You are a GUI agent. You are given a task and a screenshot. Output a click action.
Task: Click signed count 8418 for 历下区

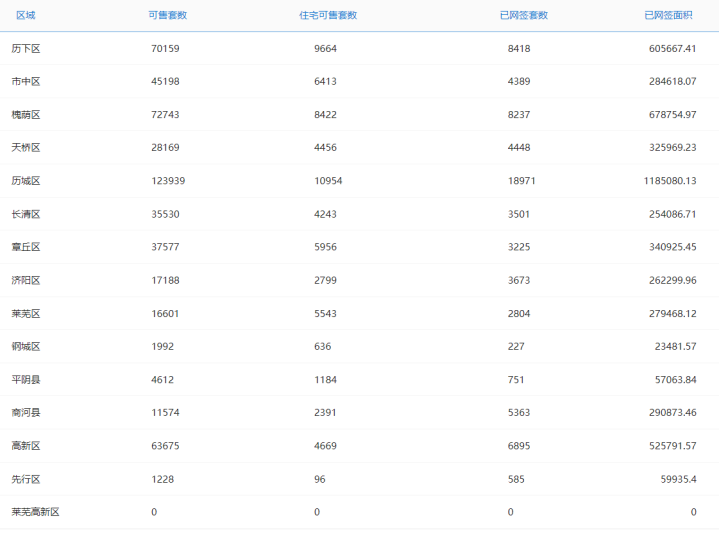[519, 49]
